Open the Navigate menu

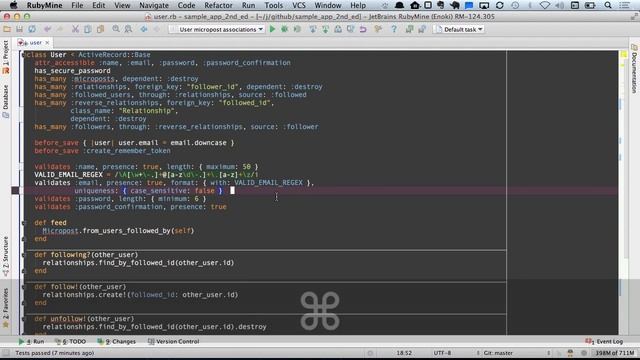[x=154, y=5]
